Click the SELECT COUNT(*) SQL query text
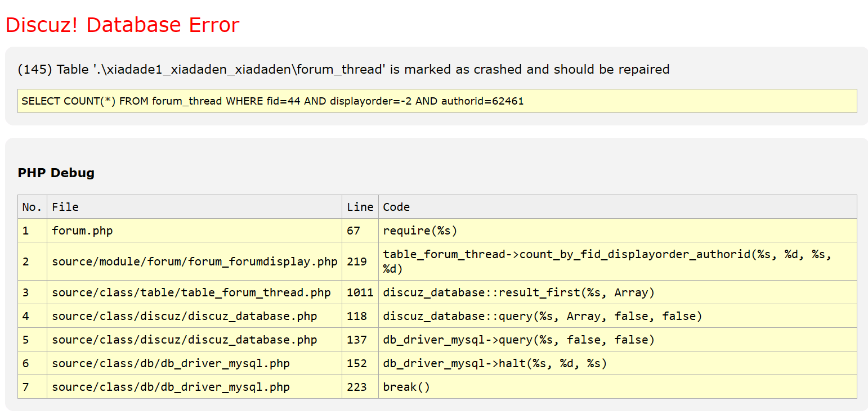 (x=272, y=101)
